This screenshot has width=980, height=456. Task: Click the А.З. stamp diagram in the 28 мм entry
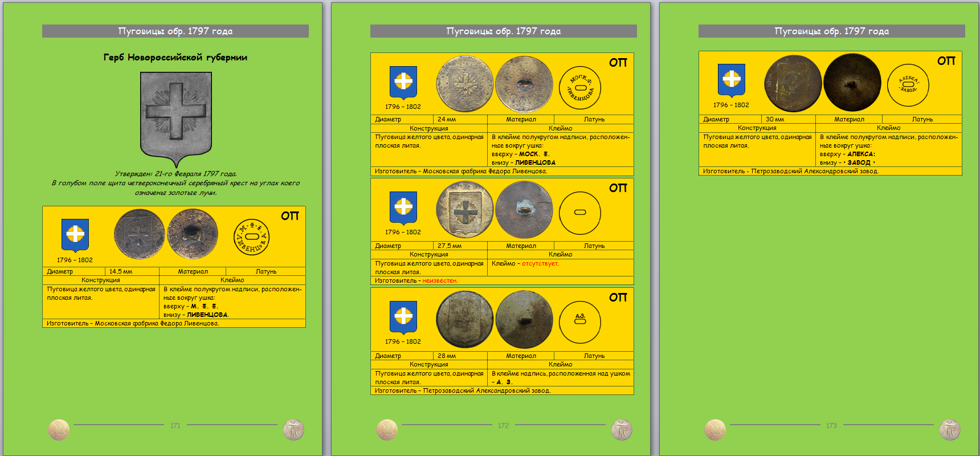click(579, 321)
